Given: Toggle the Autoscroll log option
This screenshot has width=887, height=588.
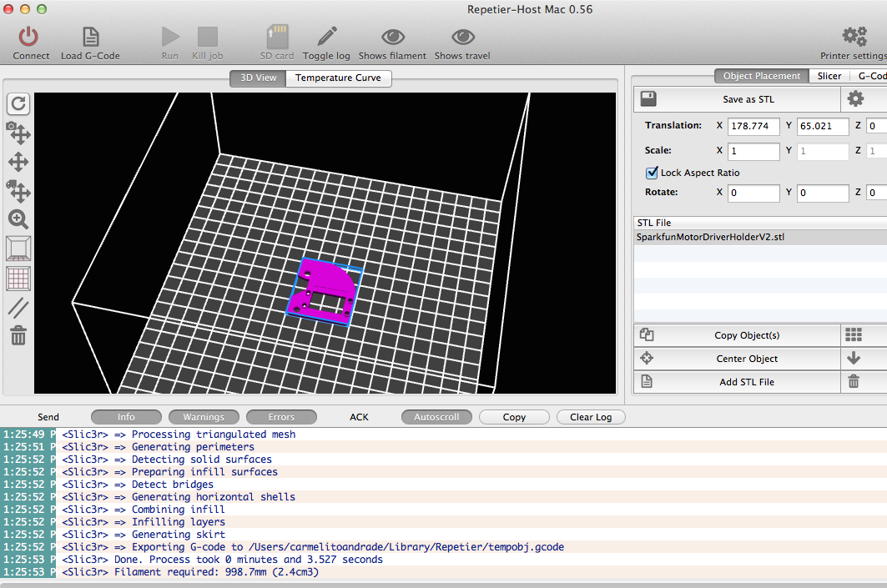Looking at the screenshot, I should 436,417.
